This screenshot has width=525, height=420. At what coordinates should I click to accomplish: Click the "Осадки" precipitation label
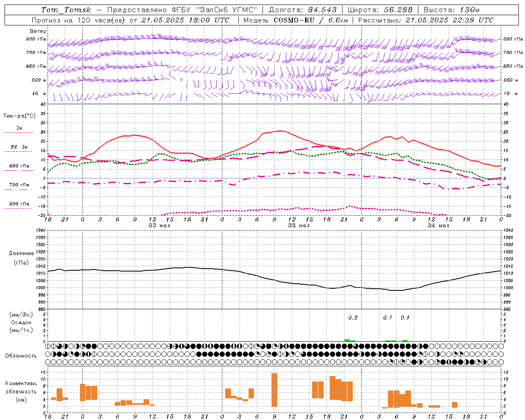click(21, 322)
